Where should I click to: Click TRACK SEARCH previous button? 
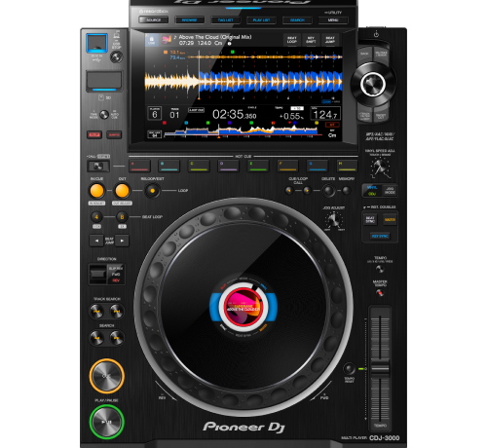pyautogui.click(x=96, y=312)
